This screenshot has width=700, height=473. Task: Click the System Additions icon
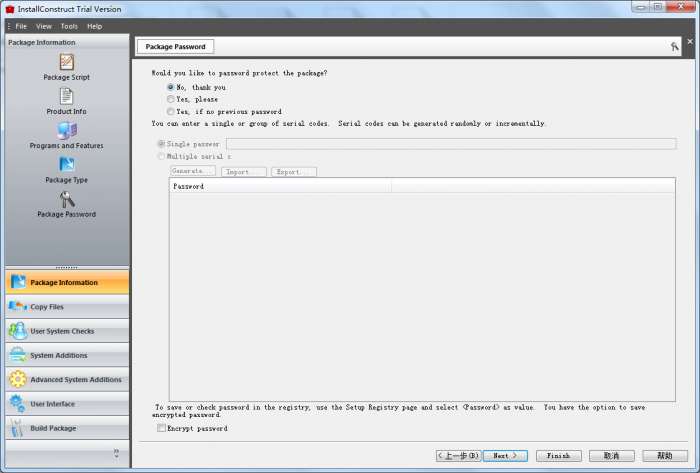coord(18,355)
